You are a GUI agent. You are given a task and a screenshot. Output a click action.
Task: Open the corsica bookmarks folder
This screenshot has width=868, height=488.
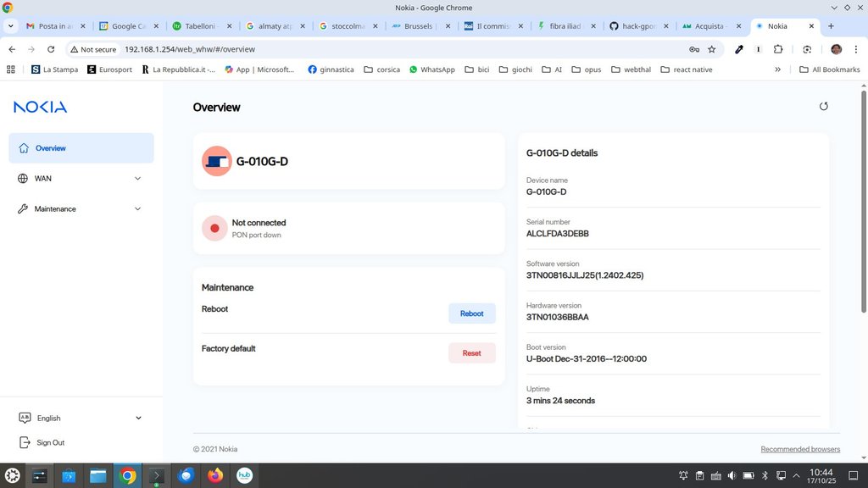pos(382,69)
